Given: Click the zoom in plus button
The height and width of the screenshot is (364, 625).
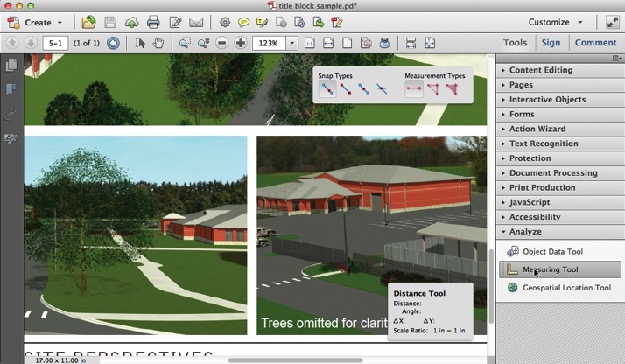Looking at the screenshot, I should pyautogui.click(x=241, y=43).
